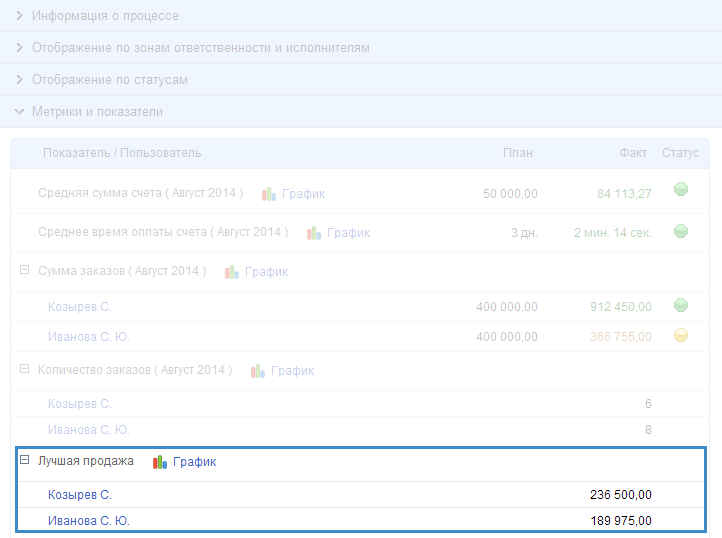Click chart icon next to Сумма заказов
722x538 pixels.
tap(232, 272)
